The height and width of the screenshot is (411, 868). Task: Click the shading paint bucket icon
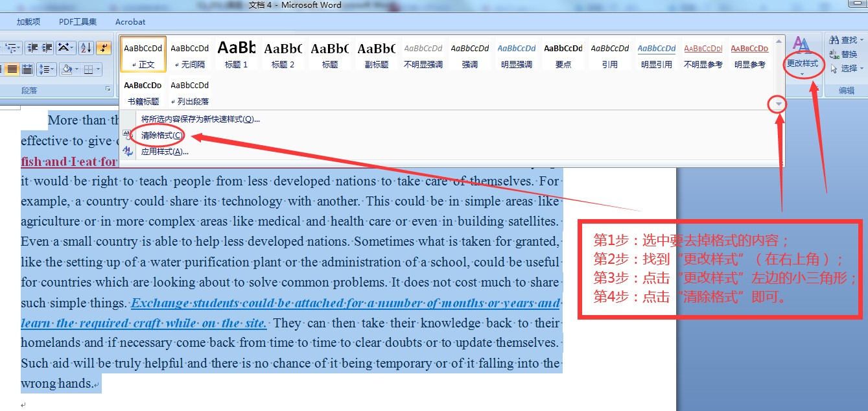click(x=67, y=69)
